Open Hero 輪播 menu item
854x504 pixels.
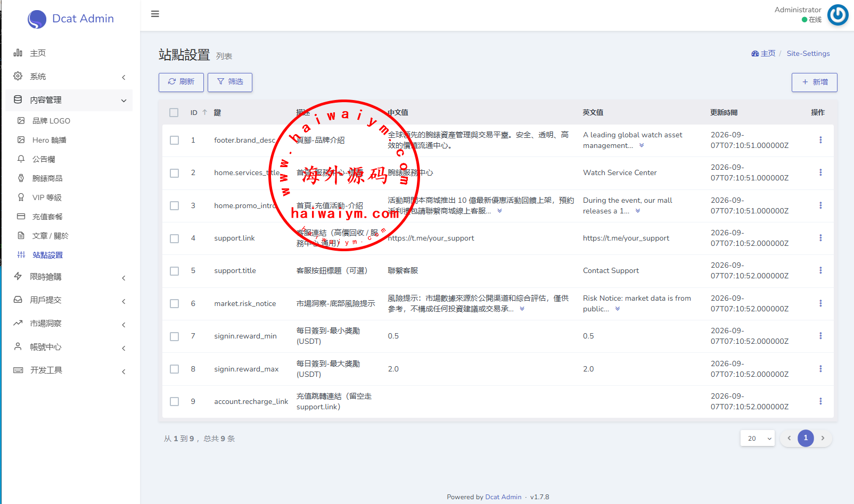(x=49, y=140)
